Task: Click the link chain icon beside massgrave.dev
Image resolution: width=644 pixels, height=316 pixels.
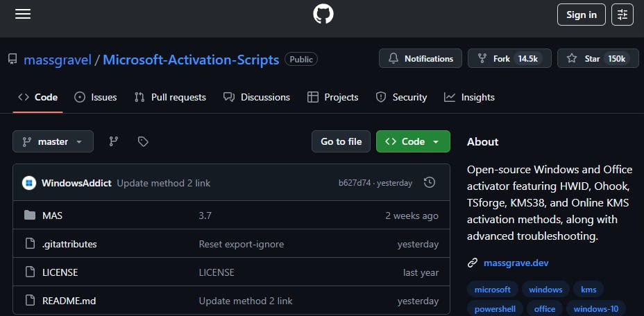Action: pyautogui.click(x=473, y=263)
